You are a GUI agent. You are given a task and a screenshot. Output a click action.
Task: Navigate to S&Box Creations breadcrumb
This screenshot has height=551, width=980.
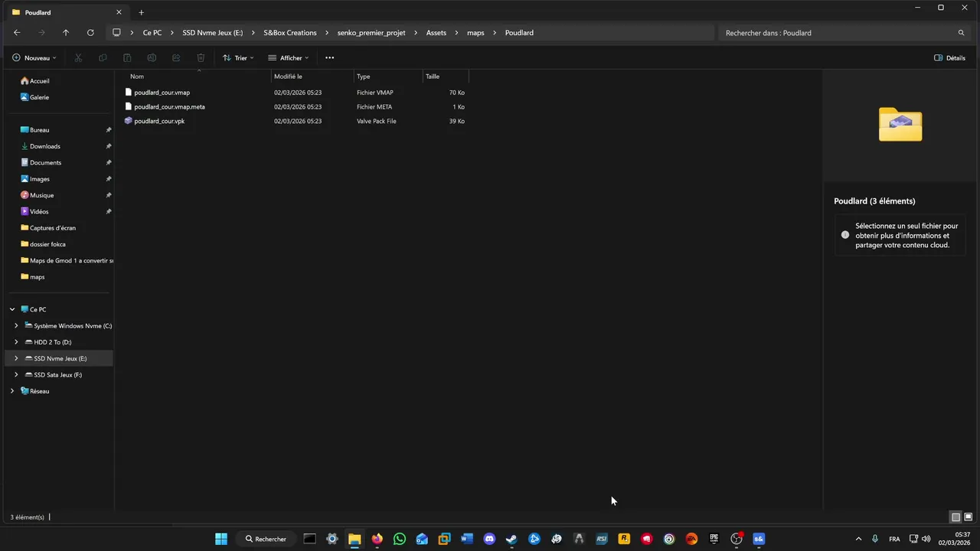[x=290, y=33]
